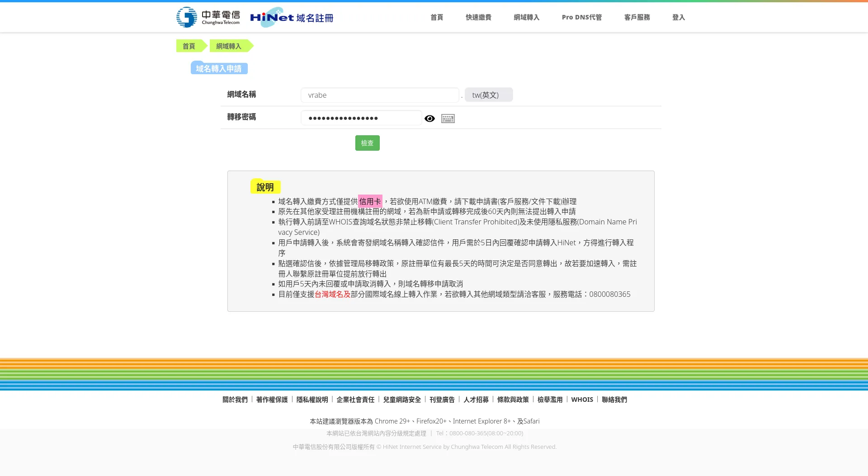Open the virtual keyboard icon
The image size is (868, 476).
pos(448,119)
